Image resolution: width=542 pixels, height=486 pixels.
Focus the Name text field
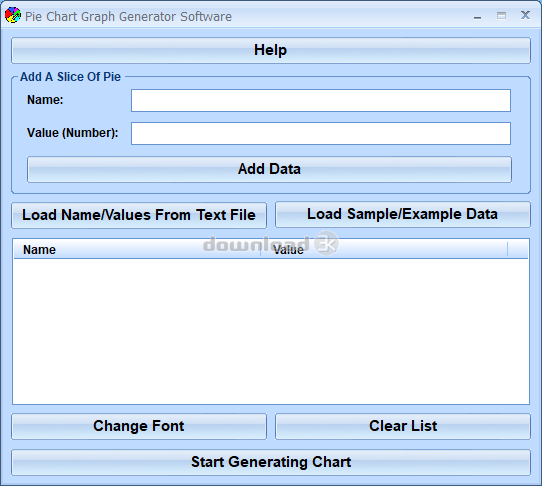pyautogui.click(x=321, y=101)
